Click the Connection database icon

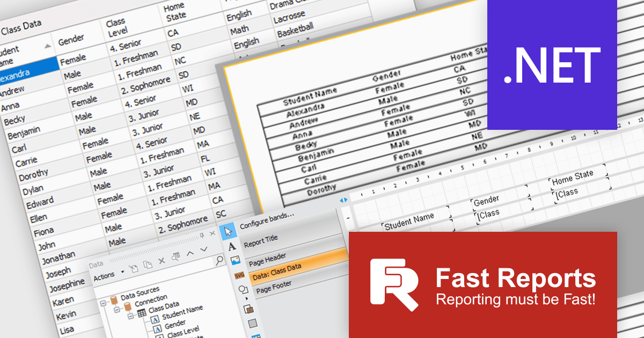point(128,306)
